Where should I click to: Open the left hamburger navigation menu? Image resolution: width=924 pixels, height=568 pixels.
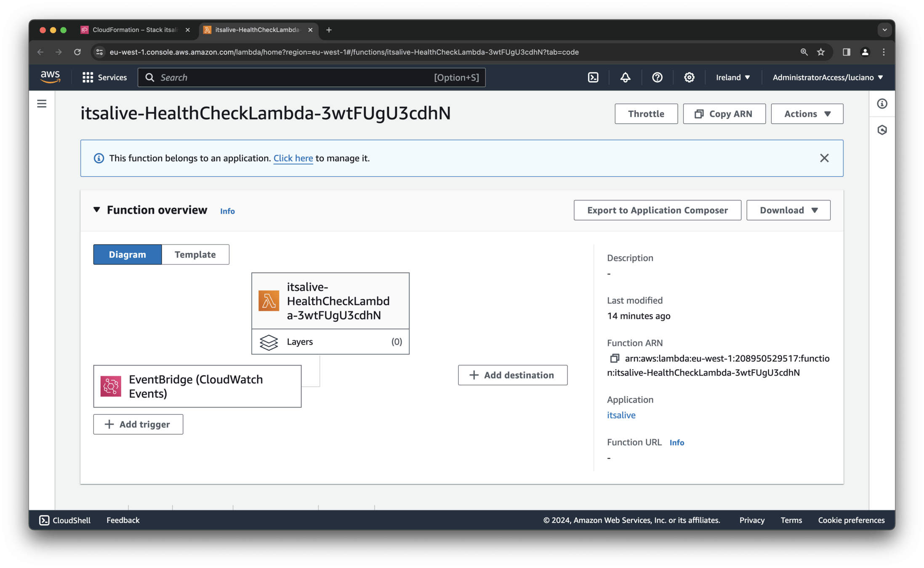(42, 104)
